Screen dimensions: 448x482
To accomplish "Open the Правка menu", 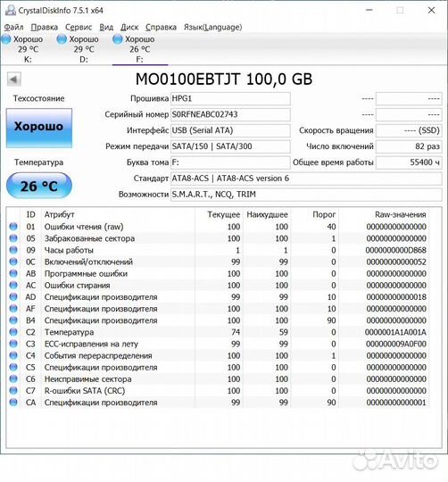I will click(x=45, y=28).
